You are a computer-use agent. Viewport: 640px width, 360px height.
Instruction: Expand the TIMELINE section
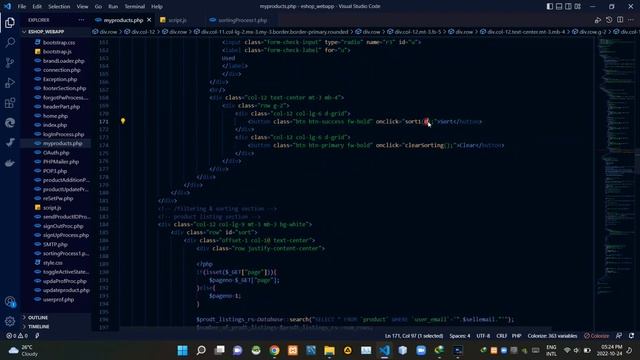tap(39, 326)
